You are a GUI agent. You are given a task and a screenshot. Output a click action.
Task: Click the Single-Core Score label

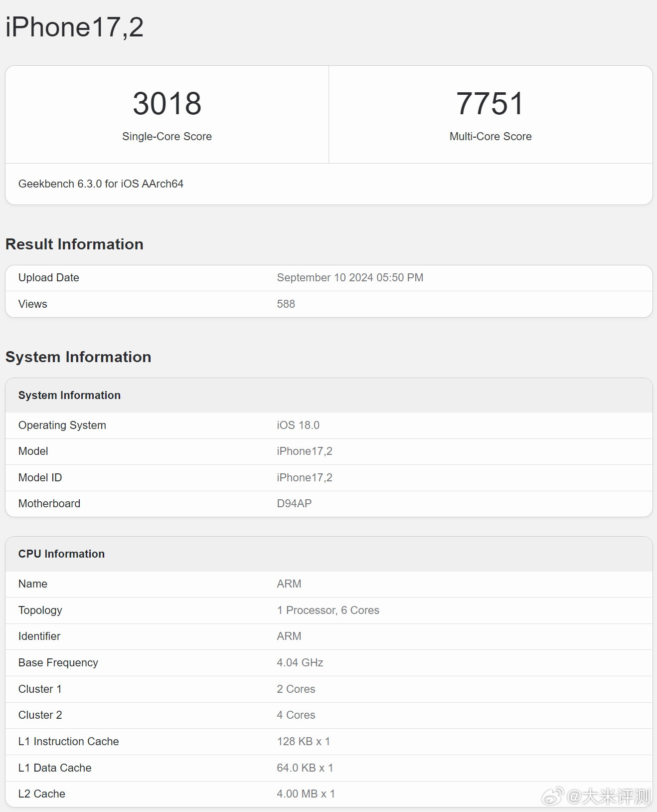[167, 137]
